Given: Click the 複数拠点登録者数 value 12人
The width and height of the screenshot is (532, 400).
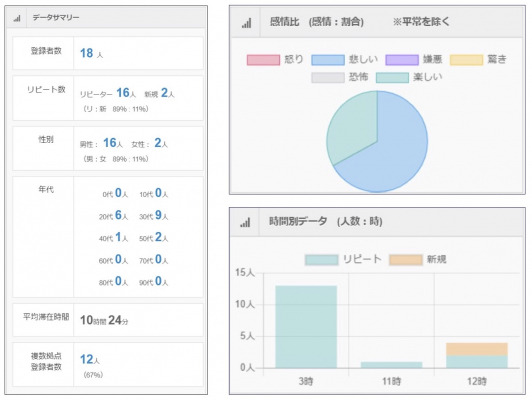Looking at the screenshot, I should click(x=90, y=359).
